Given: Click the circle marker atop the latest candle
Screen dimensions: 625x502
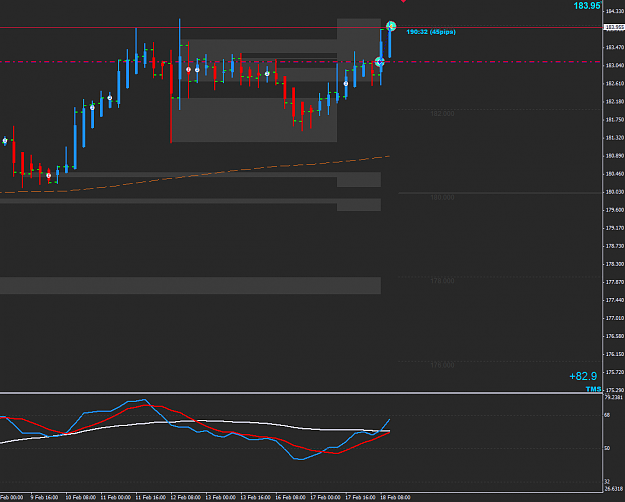Looking at the screenshot, I should coord(391,26).
